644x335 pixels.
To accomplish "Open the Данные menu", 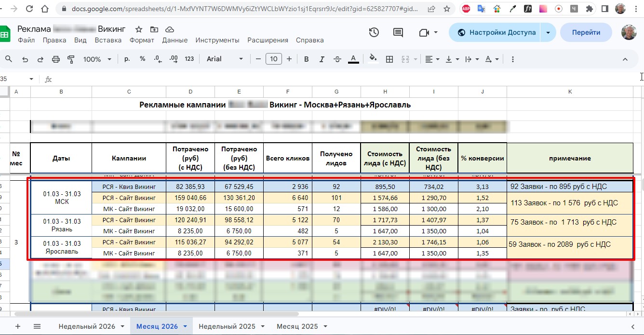I will coord(175,40).
